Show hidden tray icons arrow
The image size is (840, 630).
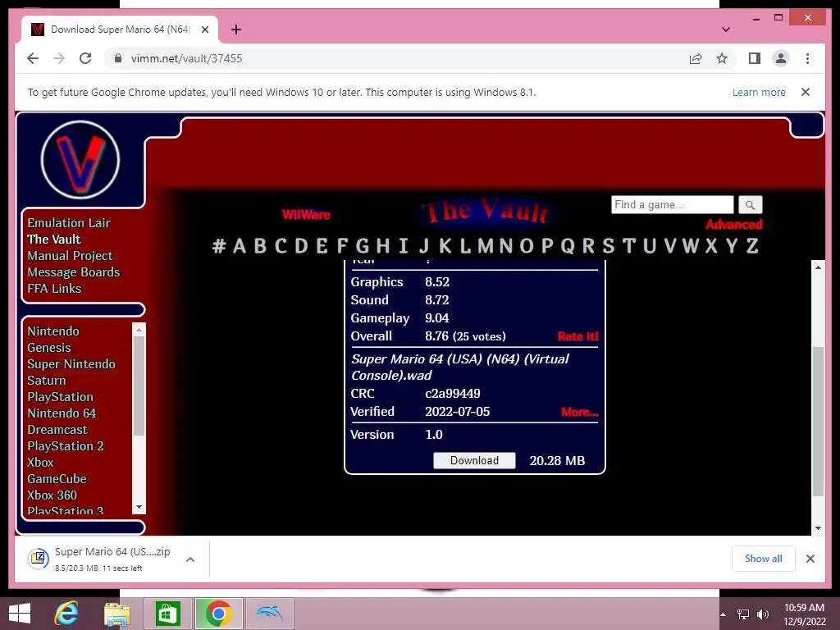click(x=724, y=614)
